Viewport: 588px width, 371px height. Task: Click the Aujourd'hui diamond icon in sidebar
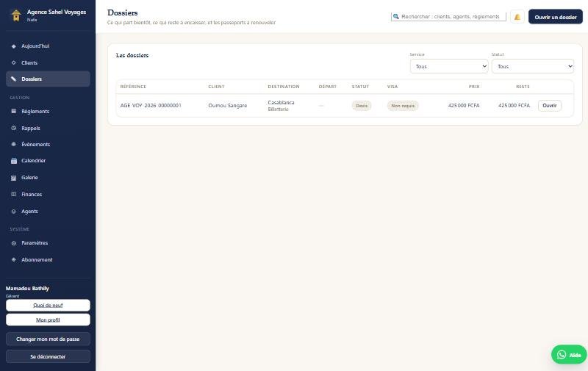14,46
